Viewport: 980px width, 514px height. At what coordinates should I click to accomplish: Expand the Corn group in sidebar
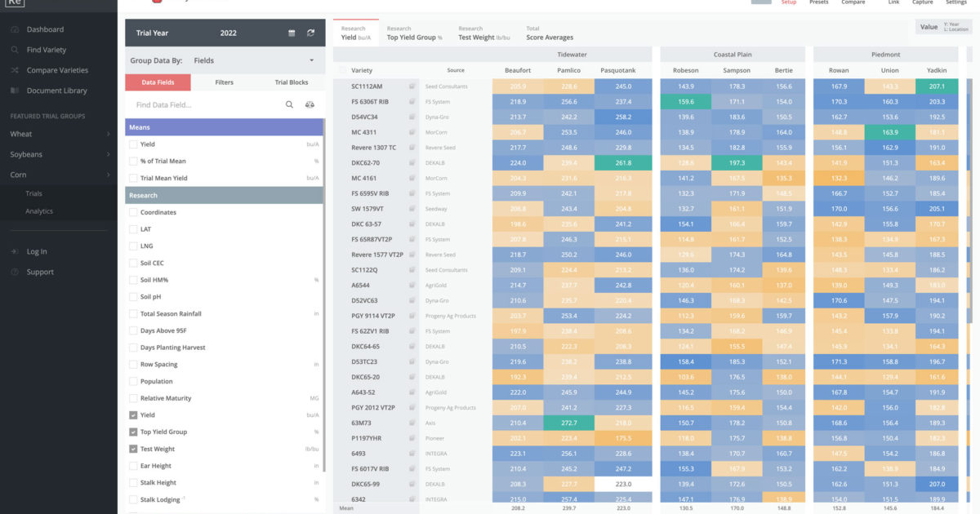tap(24, 174)
